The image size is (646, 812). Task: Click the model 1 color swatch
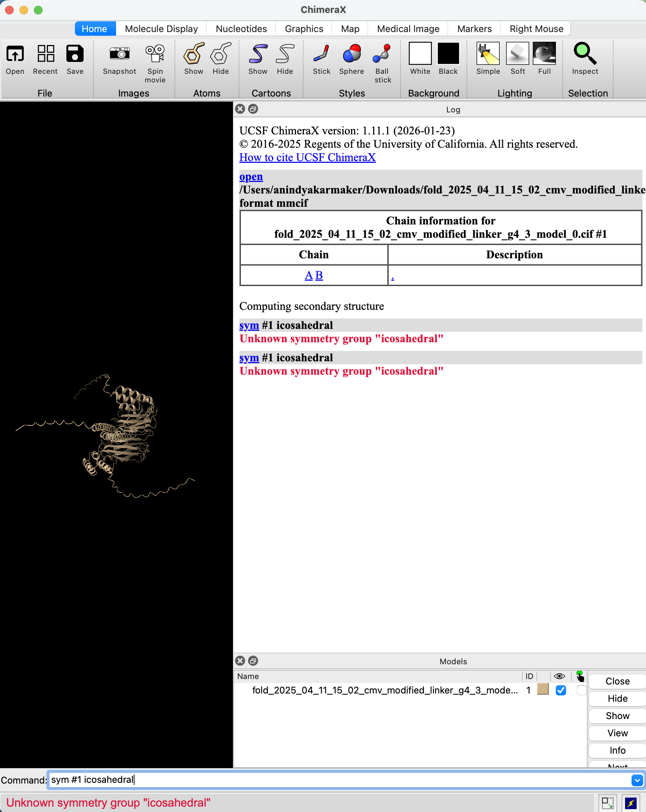[542, 689]
